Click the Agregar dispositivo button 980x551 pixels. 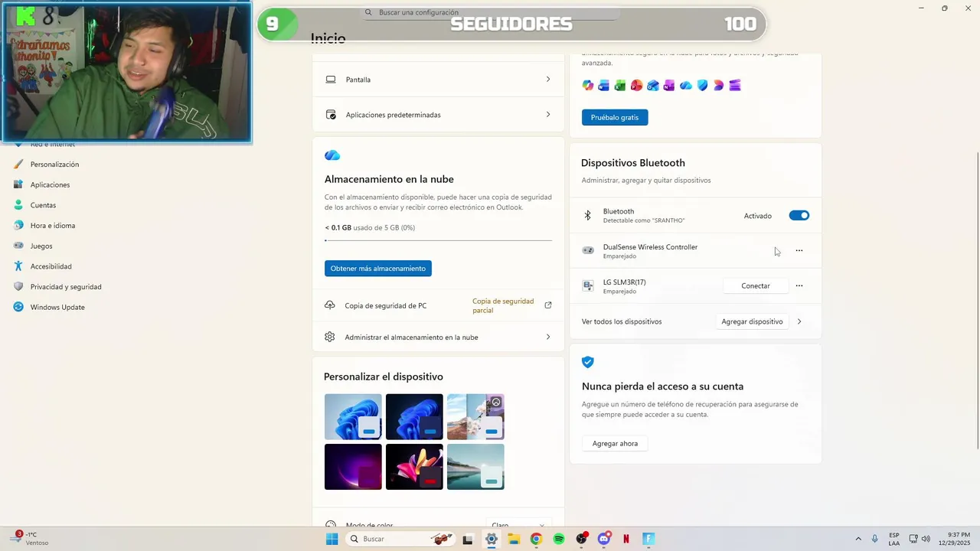tap(752, 321)
